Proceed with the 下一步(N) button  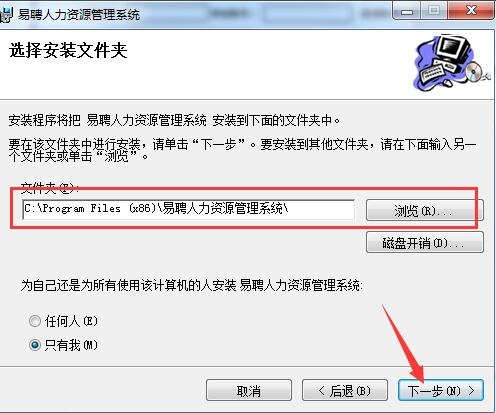441,390
